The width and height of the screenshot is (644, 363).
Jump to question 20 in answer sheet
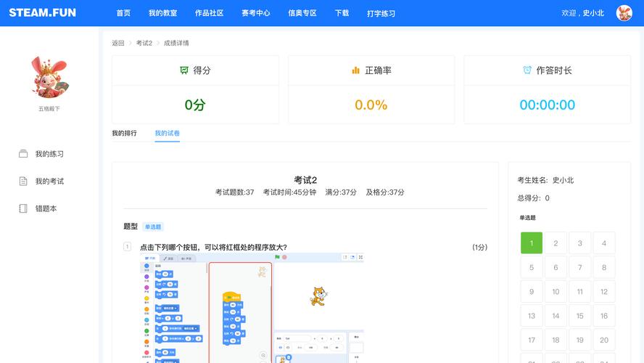[604, 340]
